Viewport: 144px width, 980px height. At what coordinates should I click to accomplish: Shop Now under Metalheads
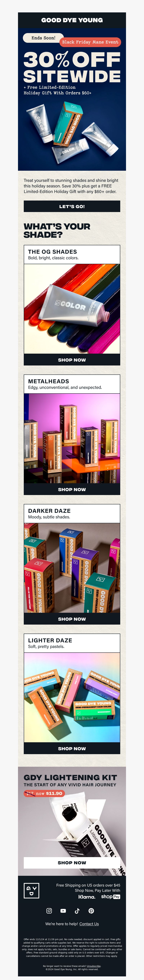(x=72, y=490)
